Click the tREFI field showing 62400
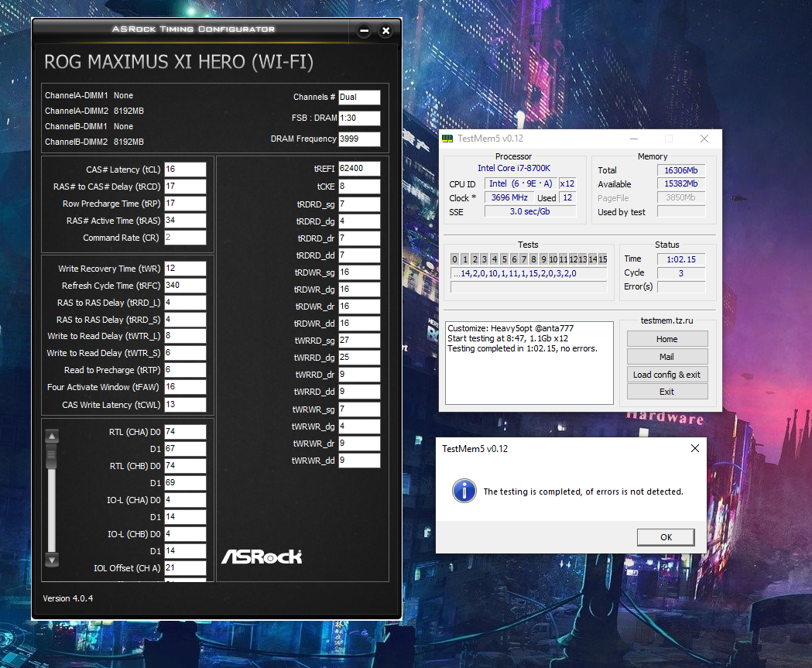The image size is (812, 668). click(359, 169)
